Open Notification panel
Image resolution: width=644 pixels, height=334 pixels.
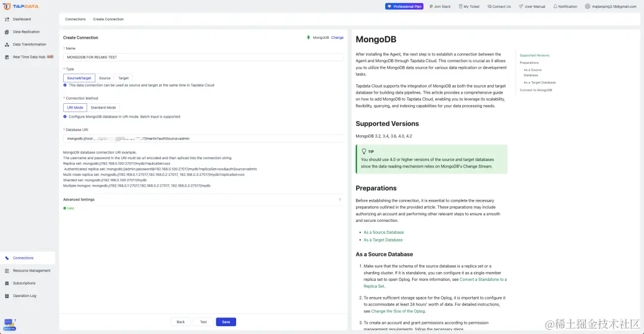coord(565,7)
